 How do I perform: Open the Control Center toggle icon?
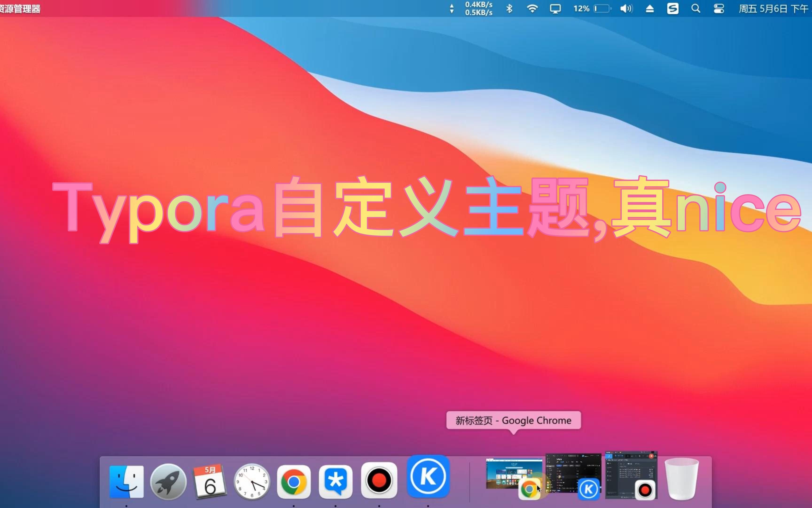pyautogui.click(x=719, y=8)
